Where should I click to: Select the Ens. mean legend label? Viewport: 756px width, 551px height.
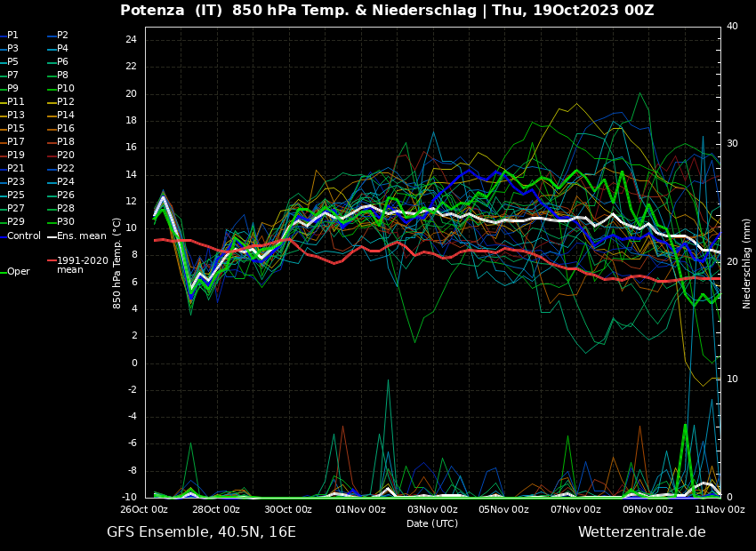coord(81,236)
